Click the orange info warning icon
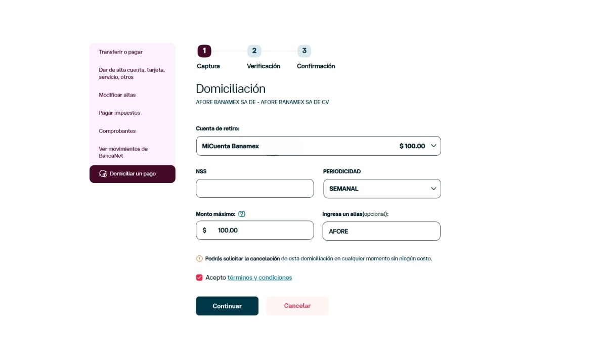Viewport: 607px width, 364px height. (x=199, y=258)
